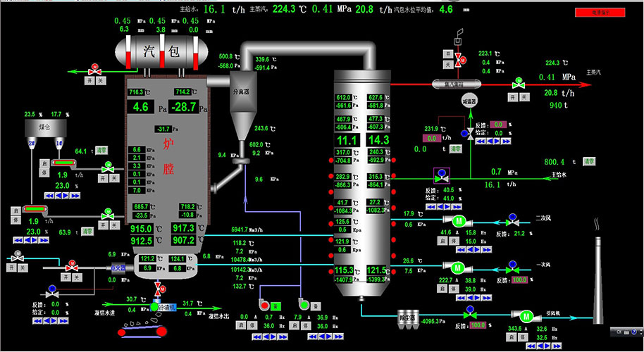Viewport: 644px width, 352px height.
Task: Click the dust collector icon
Action: [406, 316]
